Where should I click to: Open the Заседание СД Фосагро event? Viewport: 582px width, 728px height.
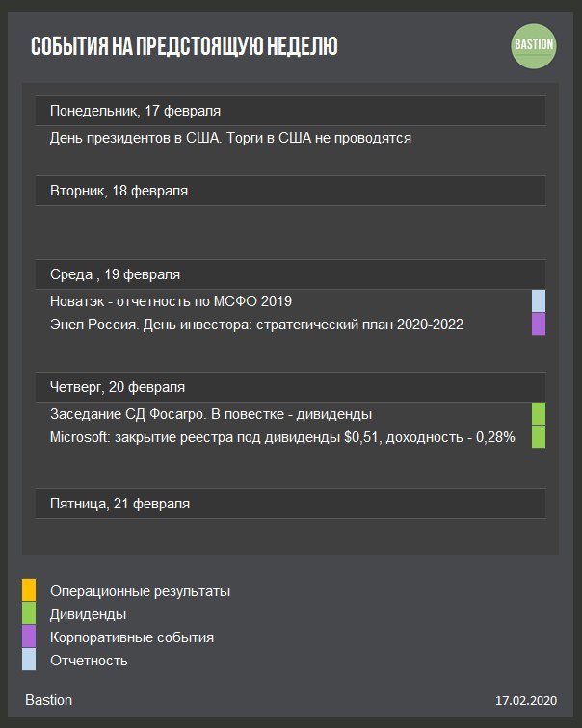[x=211, y=414]
